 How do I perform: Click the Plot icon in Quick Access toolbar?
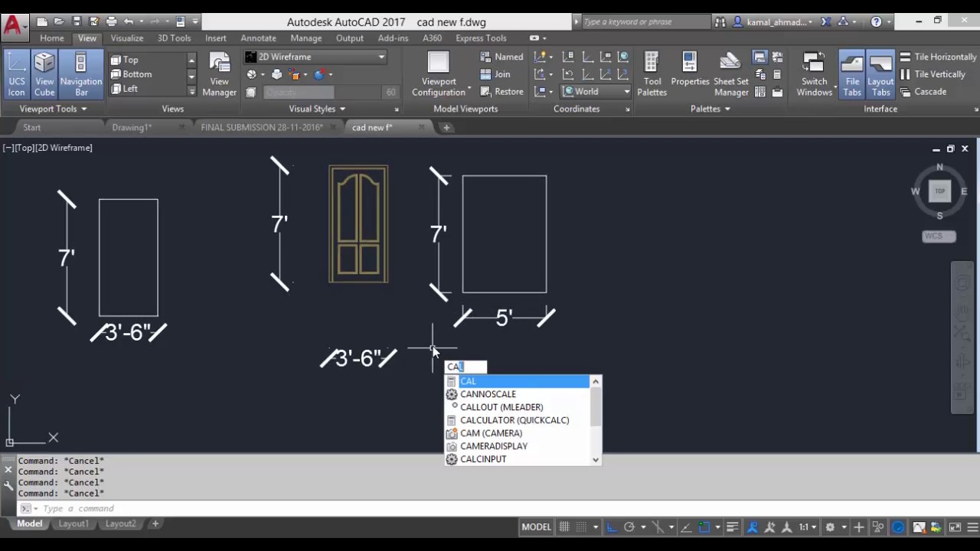coord(112,21)
